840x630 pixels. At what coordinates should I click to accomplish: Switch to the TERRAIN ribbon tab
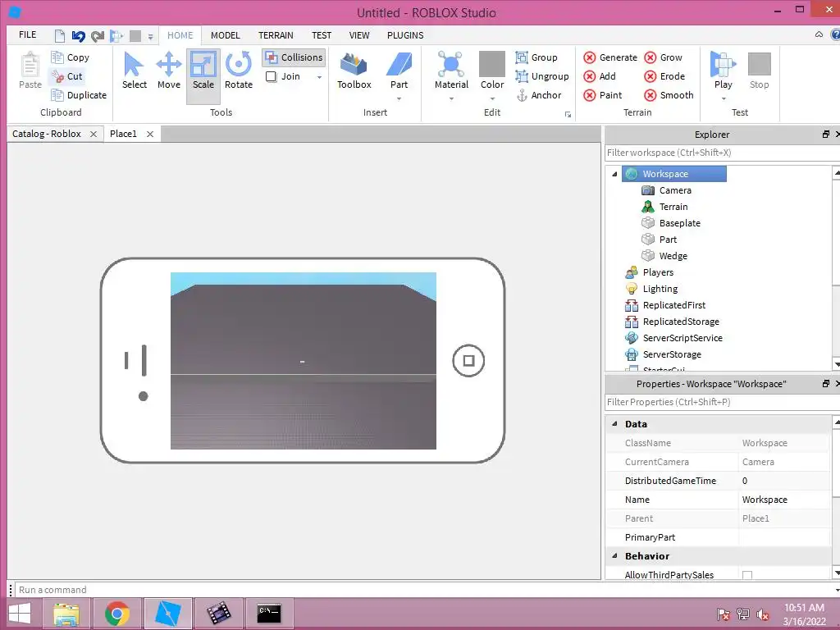[x=276, y=35]
